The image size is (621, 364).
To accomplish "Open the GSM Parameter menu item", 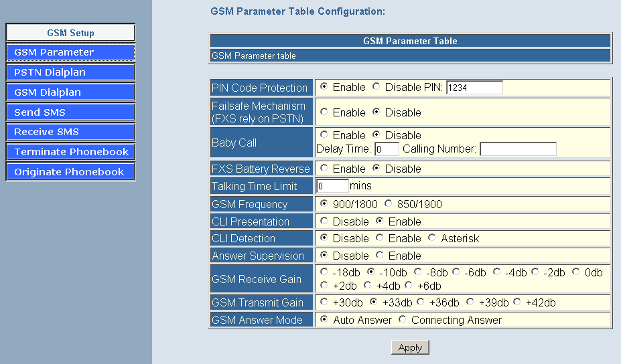I will [x=70, y=52].
